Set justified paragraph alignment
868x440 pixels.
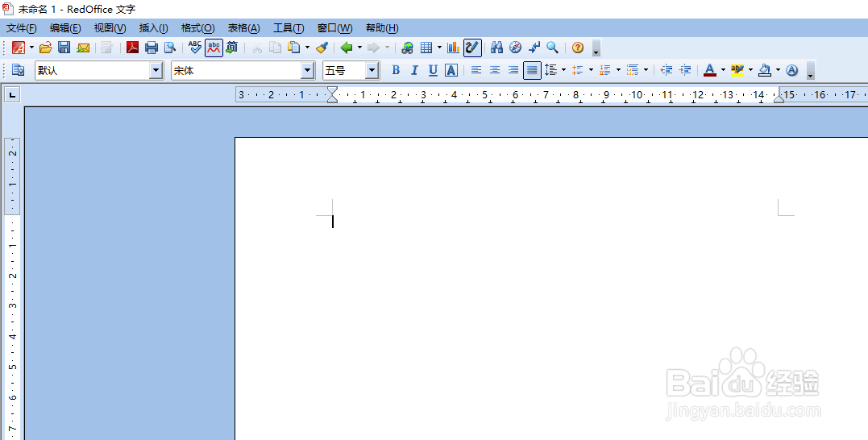pos(532,70)
